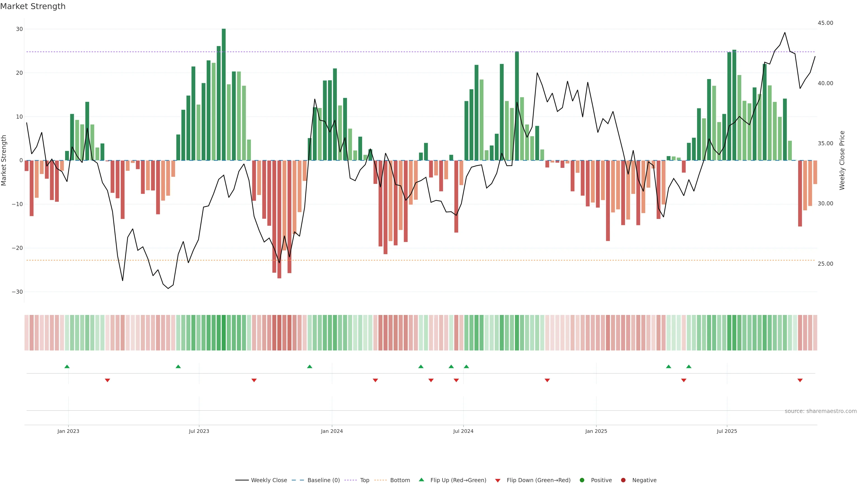Click the last red flip-down triangle marker
This screenshot has width=868, height=488.
click(800, 380)
